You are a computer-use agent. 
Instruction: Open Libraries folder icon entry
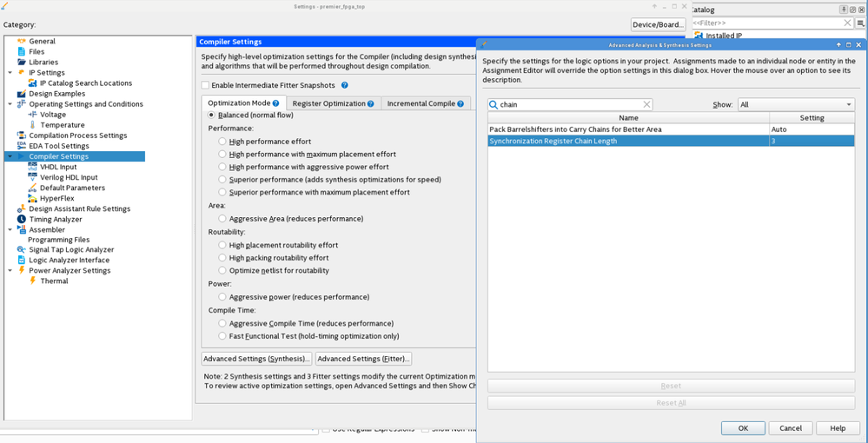click(22, 62)
